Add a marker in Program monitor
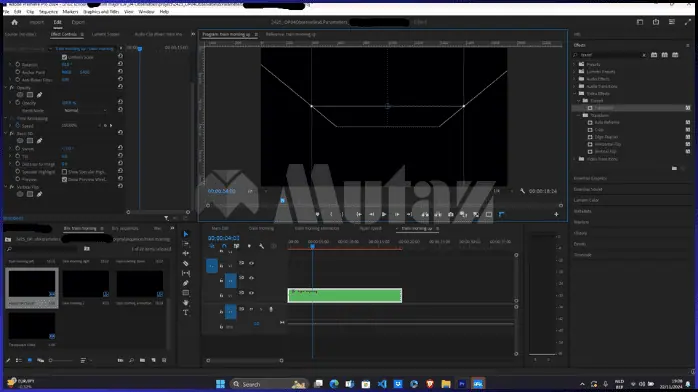 [x=317, y=214]
